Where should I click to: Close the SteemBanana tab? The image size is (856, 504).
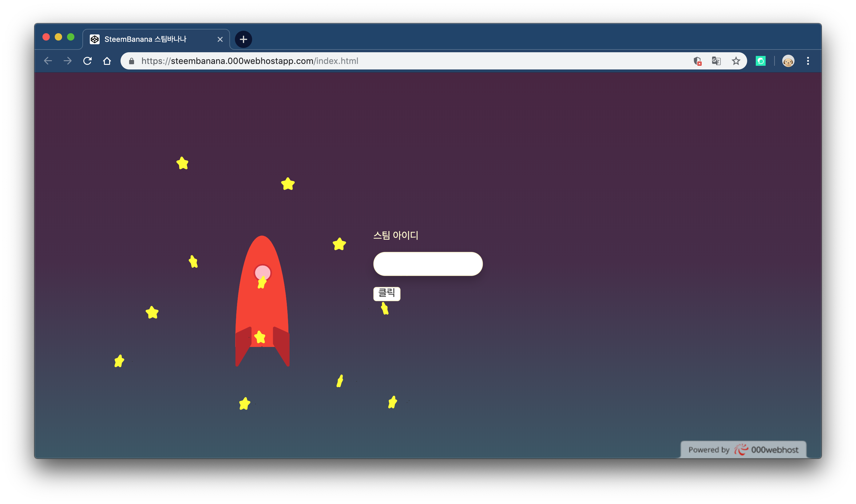[x=220, y=39]
